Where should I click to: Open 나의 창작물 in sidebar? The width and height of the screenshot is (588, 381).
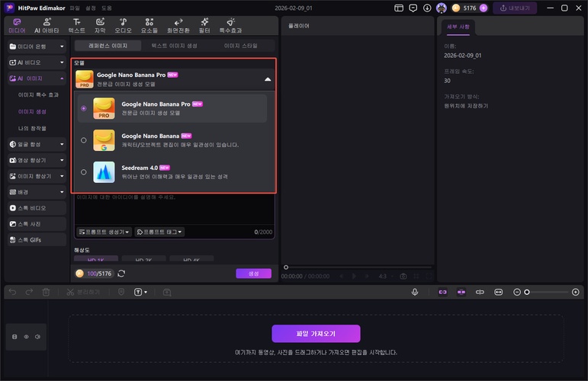[32, 128]
